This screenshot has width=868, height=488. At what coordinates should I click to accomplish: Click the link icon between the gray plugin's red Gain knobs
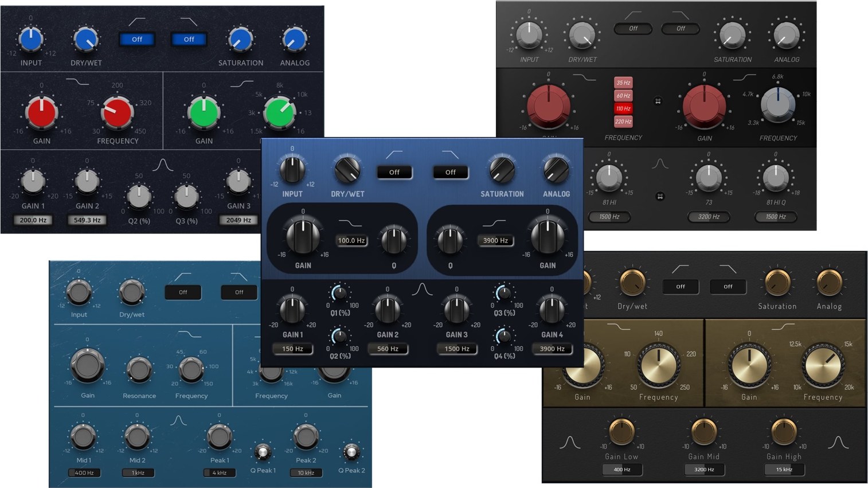coord(658,101)
